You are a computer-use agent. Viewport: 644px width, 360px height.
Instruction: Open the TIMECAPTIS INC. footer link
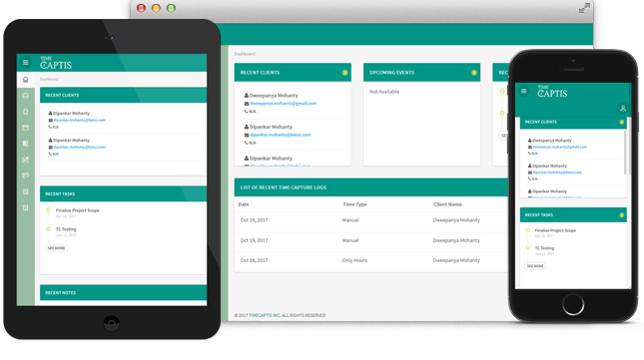(x=265, y=315)
